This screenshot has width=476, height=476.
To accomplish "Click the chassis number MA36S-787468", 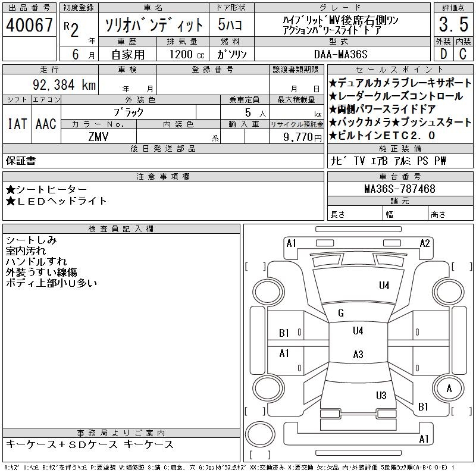I will click(399, 189).
